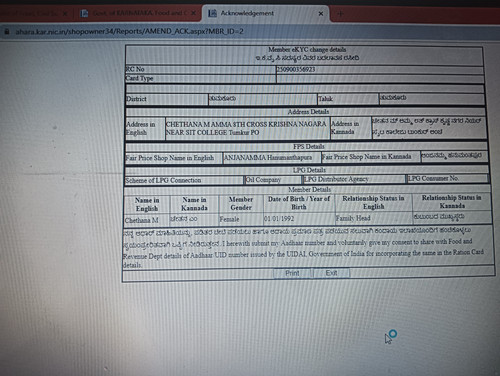Select RC number 250900356923
The image size is (500, 376).
(296, 69)
